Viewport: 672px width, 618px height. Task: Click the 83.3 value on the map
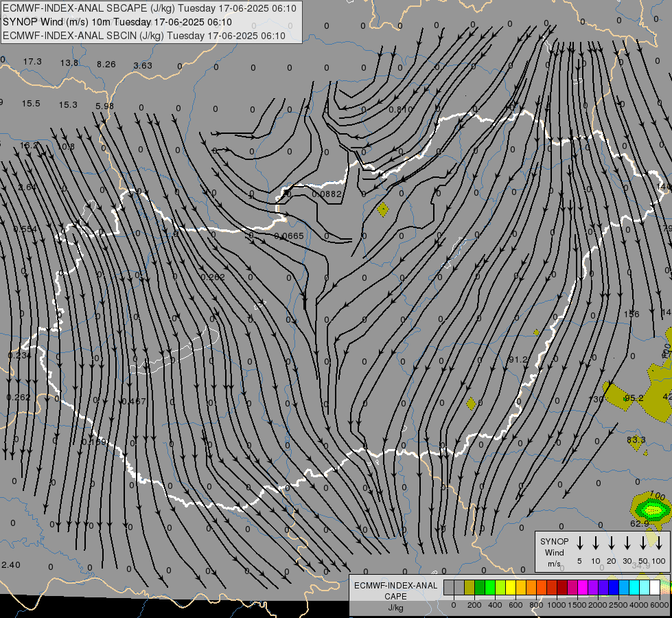pyautogui.click(x=636, y=440)
